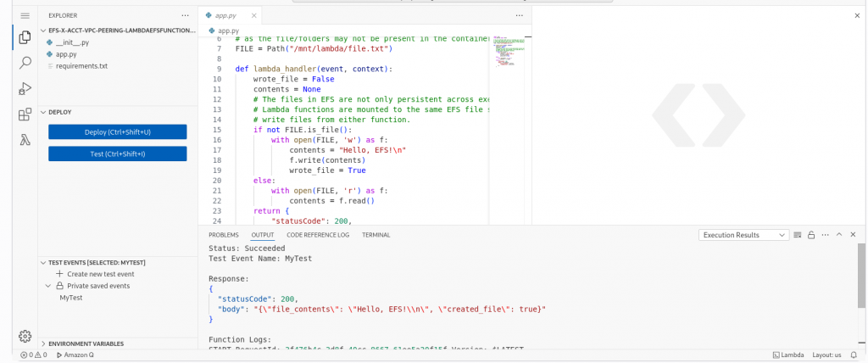Click the Python icon on app.py tab
The width and height of the screenshot is (868, 363).
tap(209, 15)
